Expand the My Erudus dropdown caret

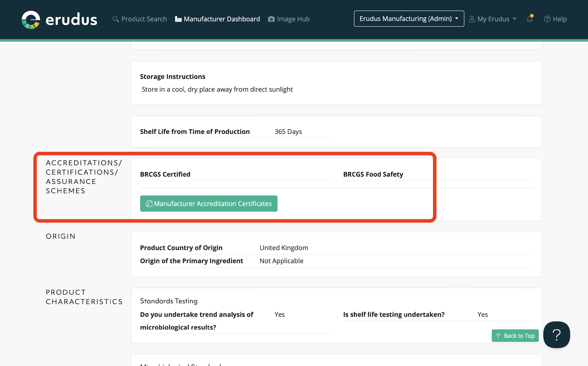514,19
